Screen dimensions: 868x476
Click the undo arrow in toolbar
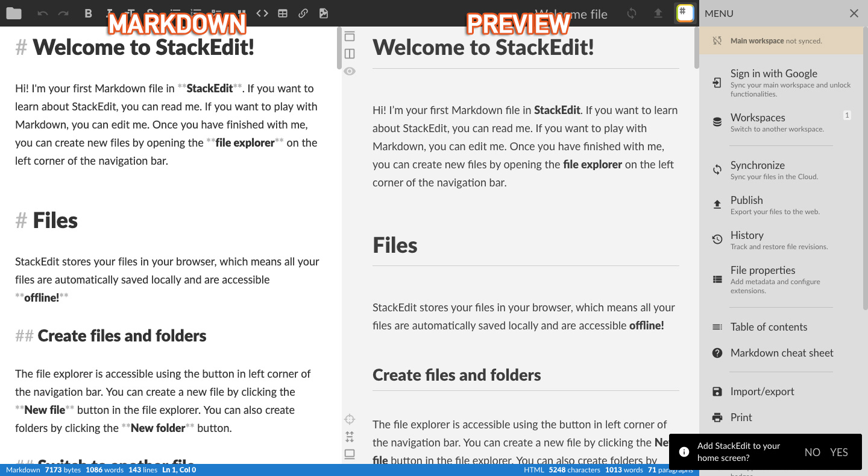[42, 13]
